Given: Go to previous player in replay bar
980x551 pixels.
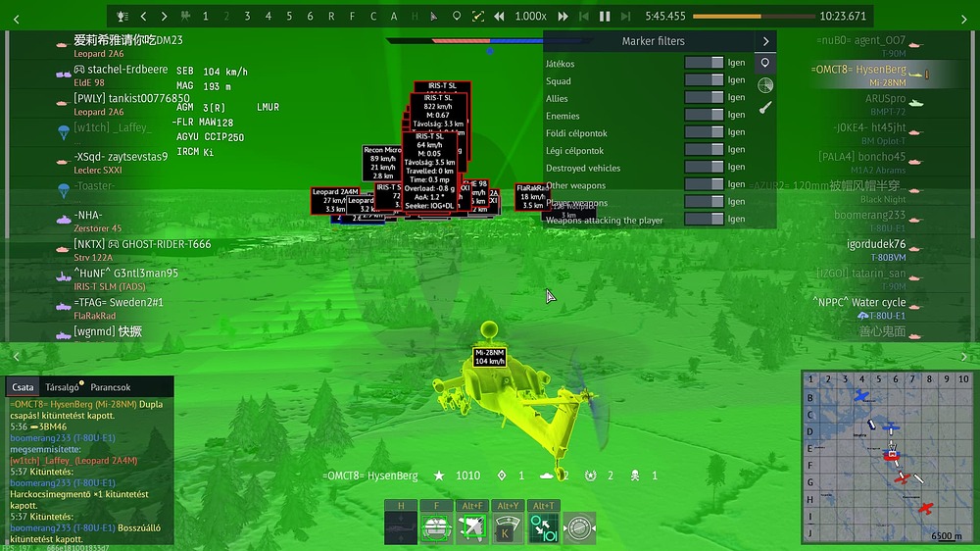Looking at the screenshot, I should 144,17.
